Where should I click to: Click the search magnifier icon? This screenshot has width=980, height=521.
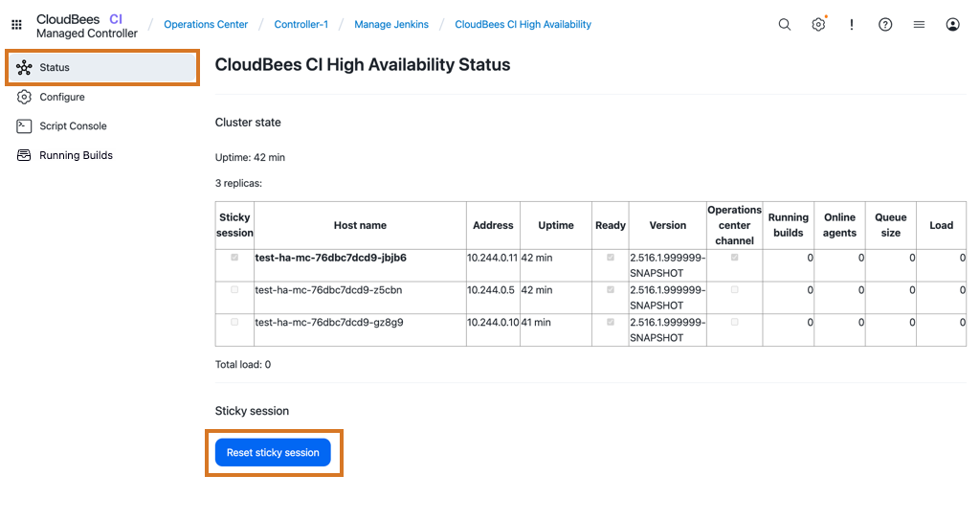tap(785, 25)
